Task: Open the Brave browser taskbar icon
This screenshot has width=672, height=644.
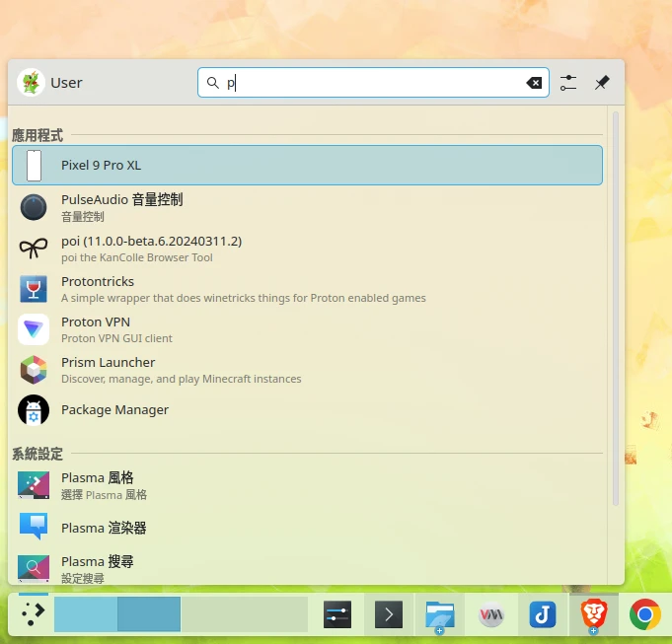Action: (x=594, y=614)
